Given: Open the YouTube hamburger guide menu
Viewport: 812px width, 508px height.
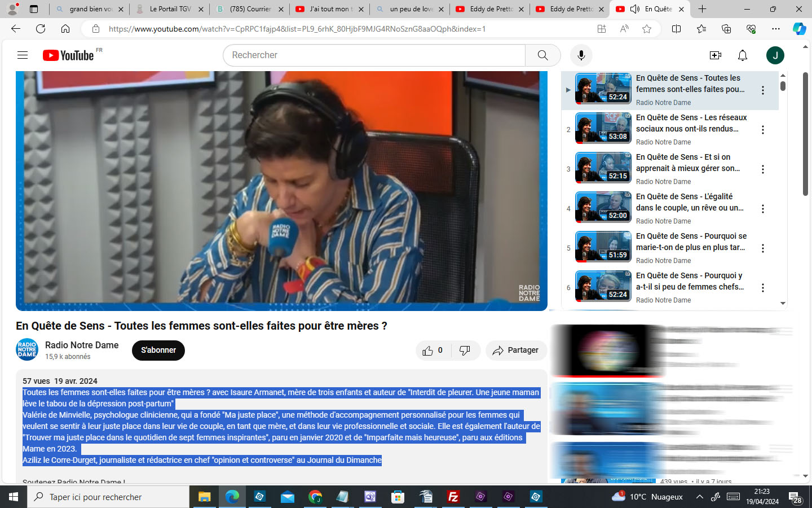Looking at the screenshot, I should pos(23,55).
